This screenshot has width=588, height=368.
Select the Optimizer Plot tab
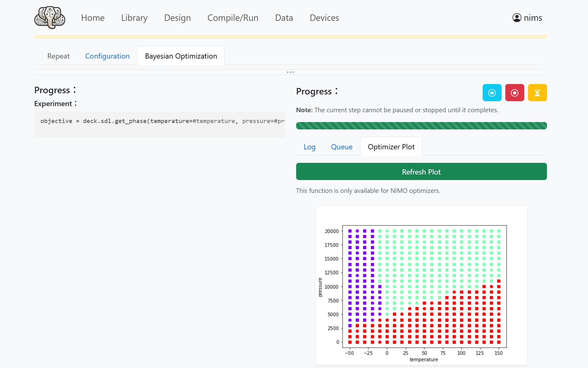[x=391, y=147]
